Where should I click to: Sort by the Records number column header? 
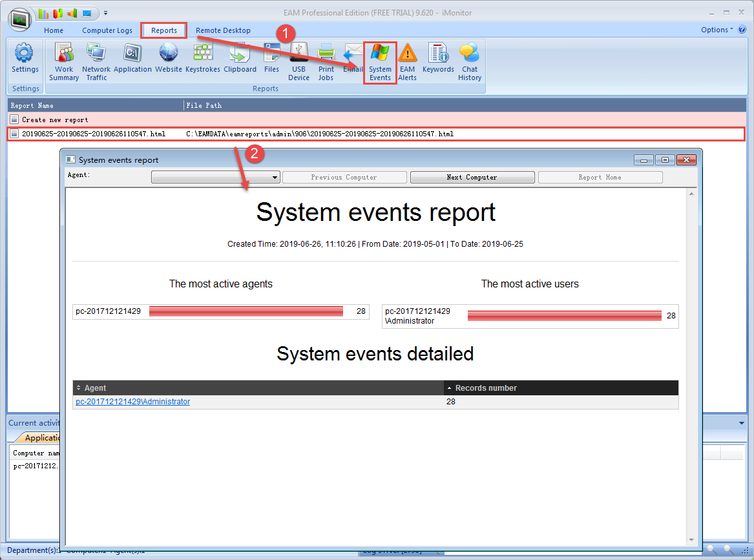tap(561, 388)
